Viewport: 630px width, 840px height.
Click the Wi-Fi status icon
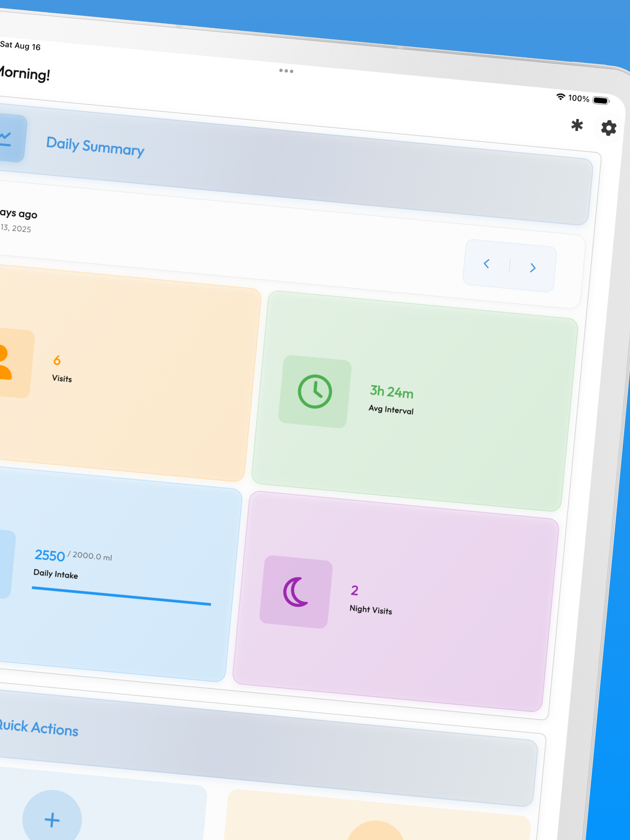(x=560, y=96)
